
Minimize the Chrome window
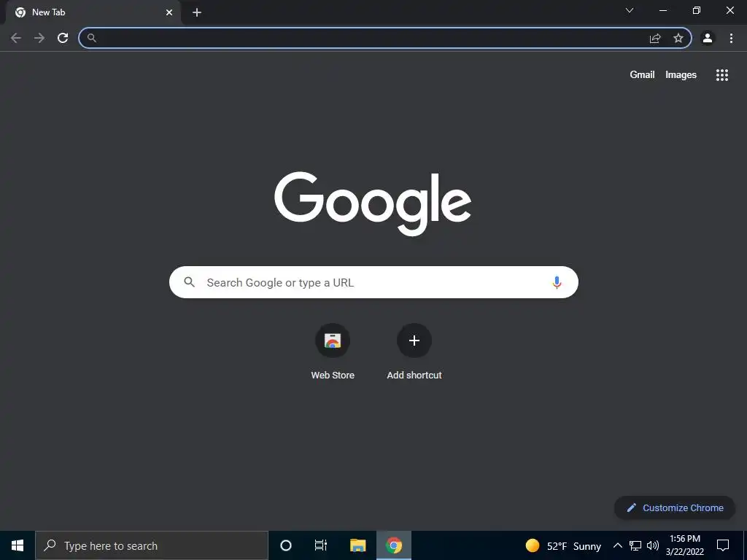tap(663, 10)
